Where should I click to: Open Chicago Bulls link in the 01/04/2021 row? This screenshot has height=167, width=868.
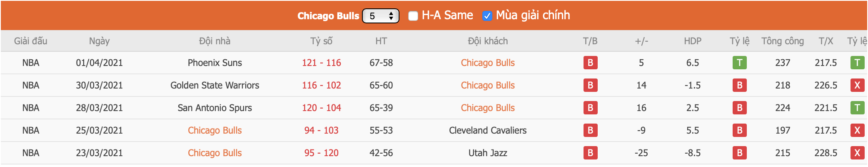pos(488,63)
